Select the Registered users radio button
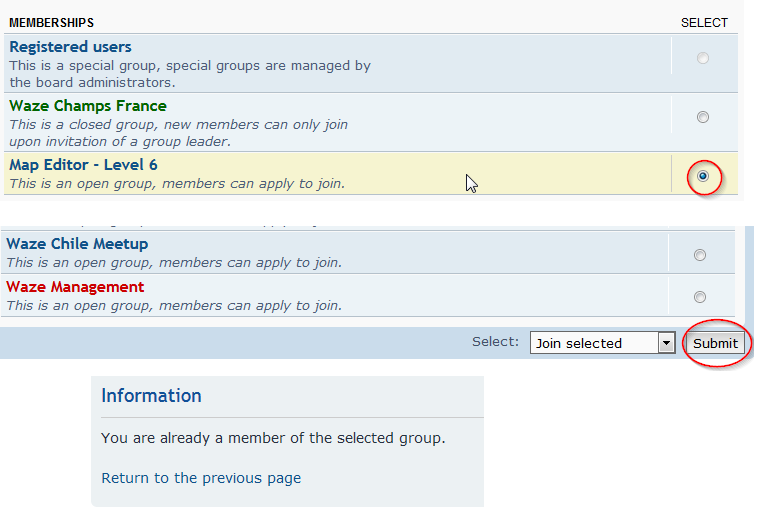Viewport: 758px width, 522px height. click(702, 58)
